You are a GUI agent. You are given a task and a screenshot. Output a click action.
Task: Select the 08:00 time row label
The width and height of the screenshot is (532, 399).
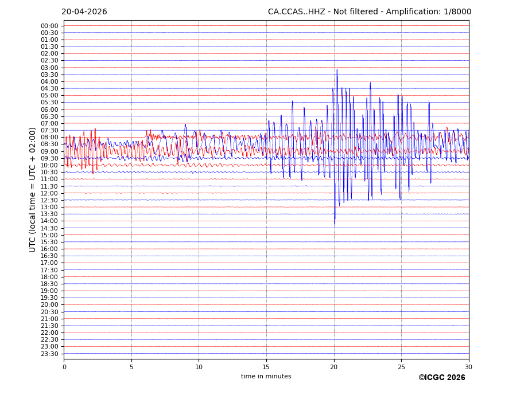click(49, 138)
